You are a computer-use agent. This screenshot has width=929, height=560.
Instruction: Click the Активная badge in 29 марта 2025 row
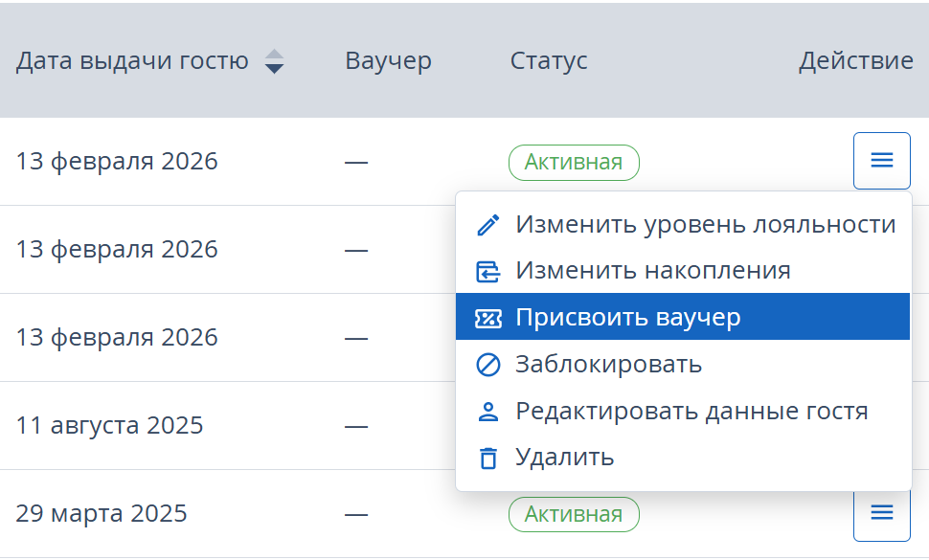(x=574, y=514)
